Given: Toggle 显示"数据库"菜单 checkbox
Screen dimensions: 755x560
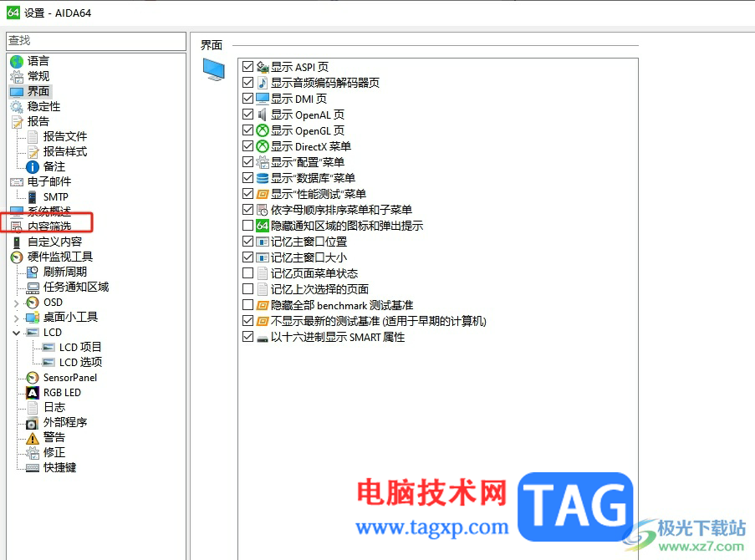Looking at the screenshot, I should pyautogui.click(x=248, y=178).
